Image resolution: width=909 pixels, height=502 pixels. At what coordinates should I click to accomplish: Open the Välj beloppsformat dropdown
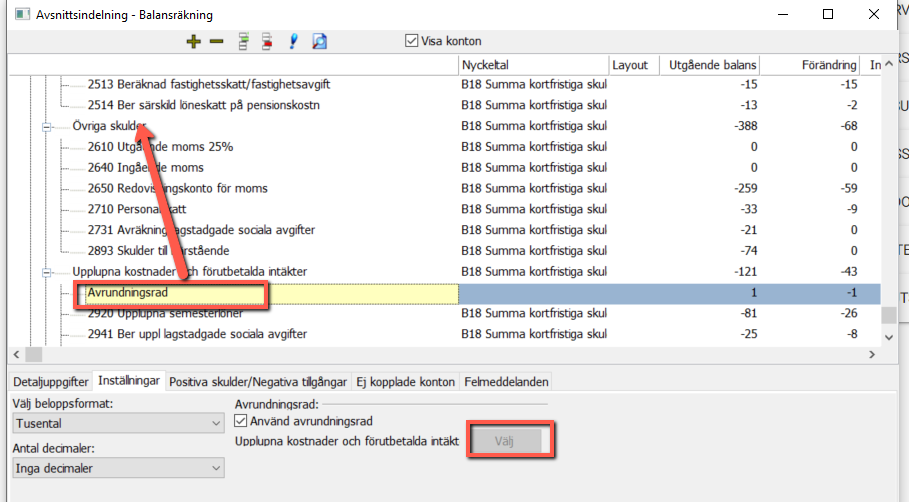(x=118, y=423)
